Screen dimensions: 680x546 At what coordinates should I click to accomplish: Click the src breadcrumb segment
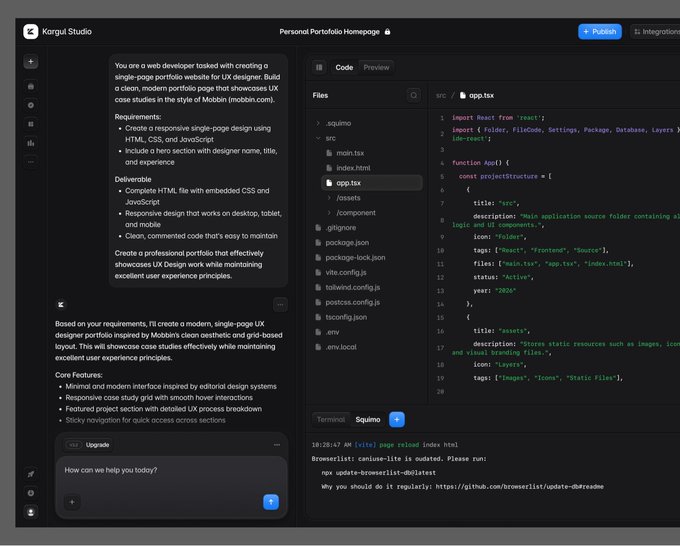point(441,95)
